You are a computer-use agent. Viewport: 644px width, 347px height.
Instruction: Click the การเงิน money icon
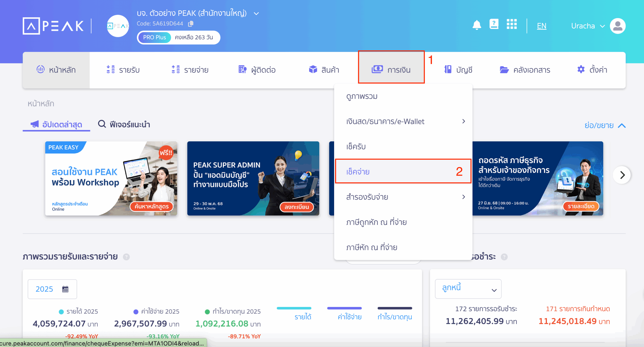377,69
